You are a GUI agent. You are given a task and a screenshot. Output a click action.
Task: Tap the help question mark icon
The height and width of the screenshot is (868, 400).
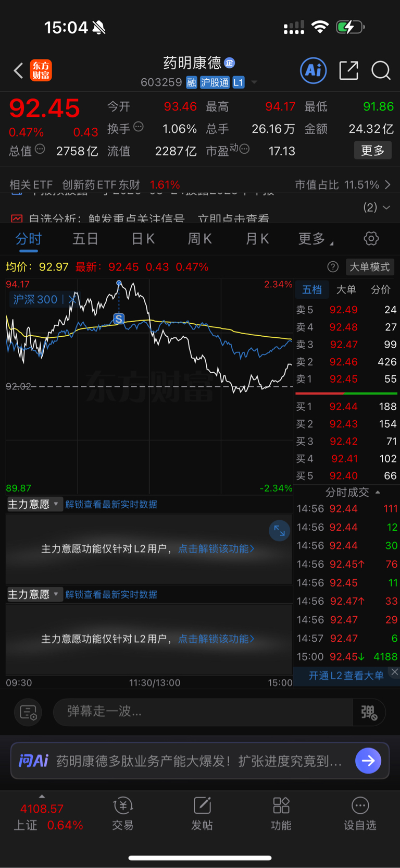333,267
